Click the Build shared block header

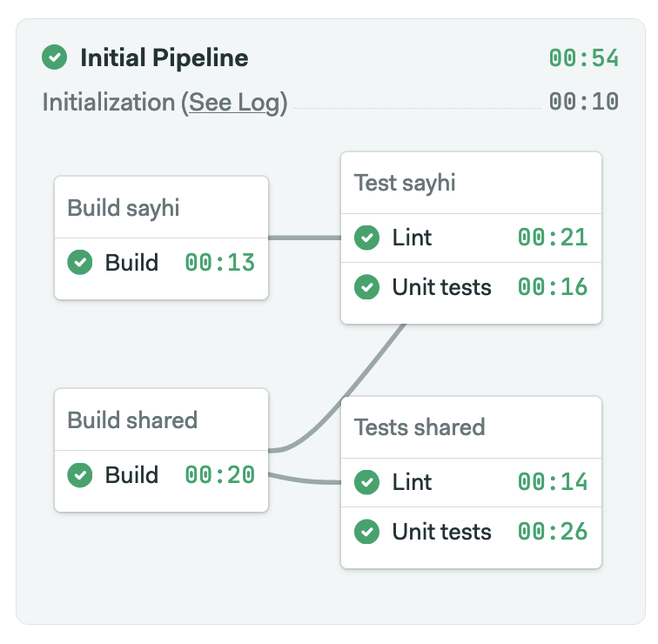click(132, 419)
